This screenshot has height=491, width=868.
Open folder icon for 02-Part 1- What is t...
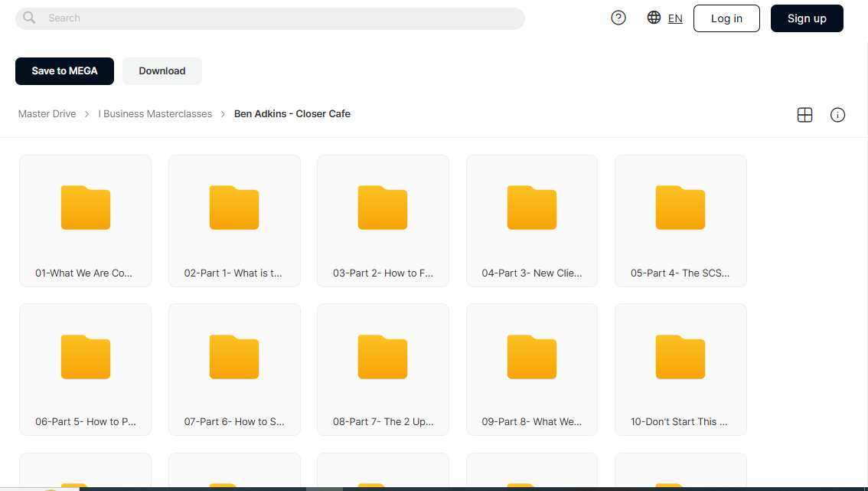tap(234, 208)
